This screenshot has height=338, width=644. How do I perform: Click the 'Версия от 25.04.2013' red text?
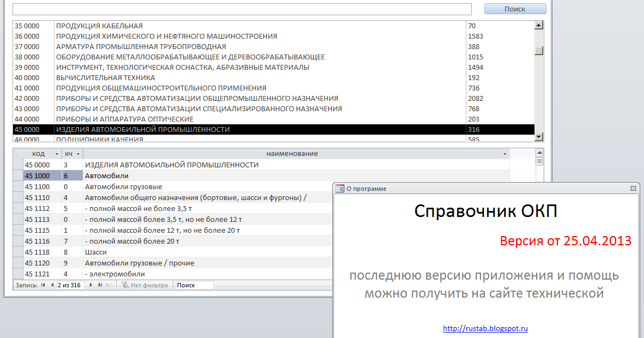click(x=566, y=240)
